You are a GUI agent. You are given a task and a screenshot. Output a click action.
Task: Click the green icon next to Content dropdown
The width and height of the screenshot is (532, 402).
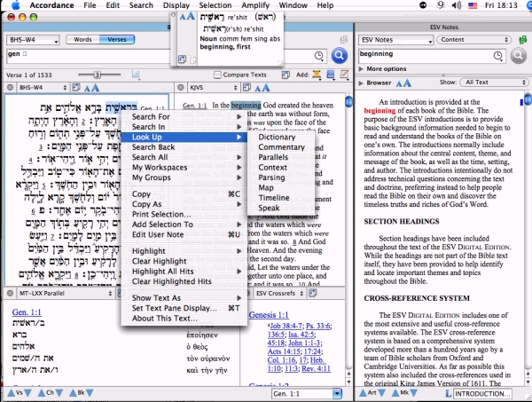(x=522, y=40)
